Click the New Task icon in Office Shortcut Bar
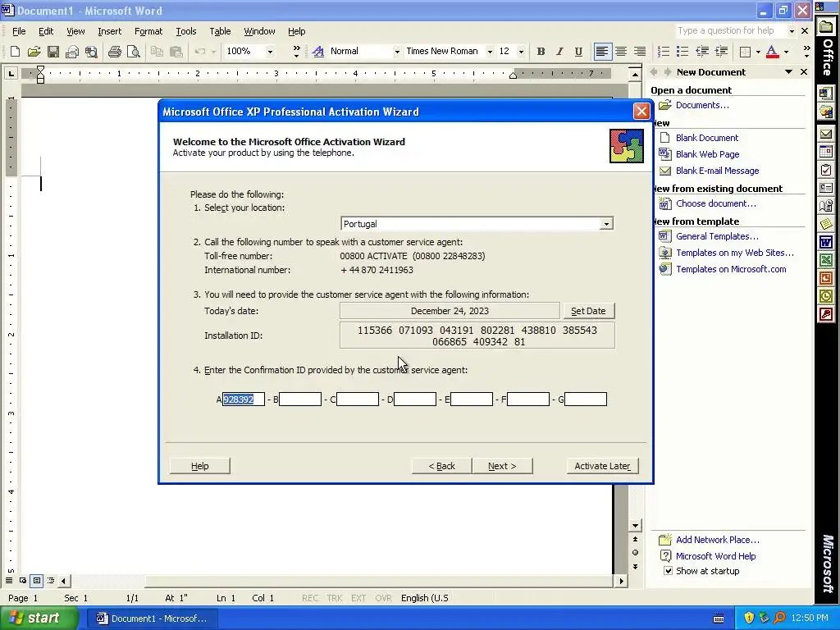 coord(825,171)
